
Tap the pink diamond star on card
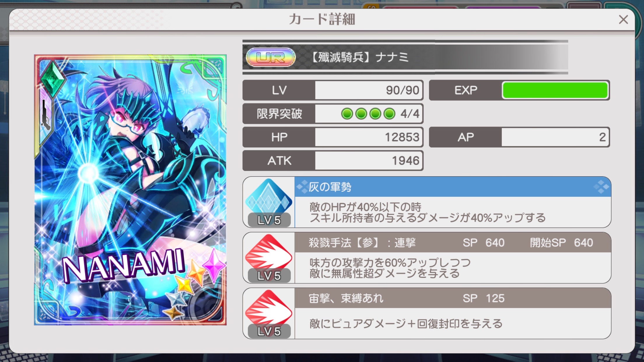pyautogui.click(x=214, y=265)
